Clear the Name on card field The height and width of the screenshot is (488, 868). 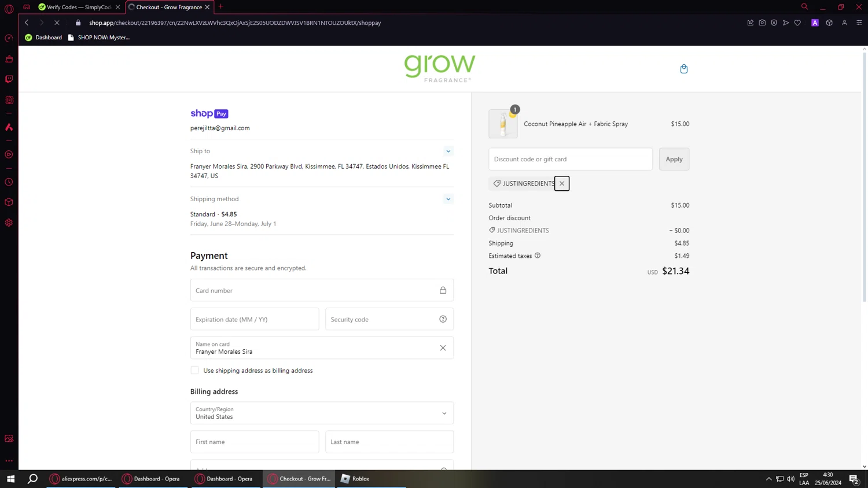pyautogui.click(x=443, y=348)
